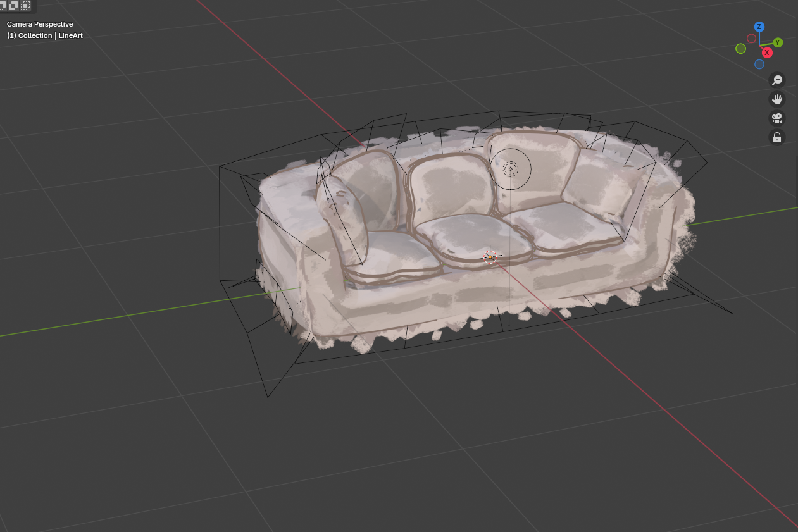Click the blue Z axis on the gizmo
798x532 pixels.
click(x=759, y=27)
